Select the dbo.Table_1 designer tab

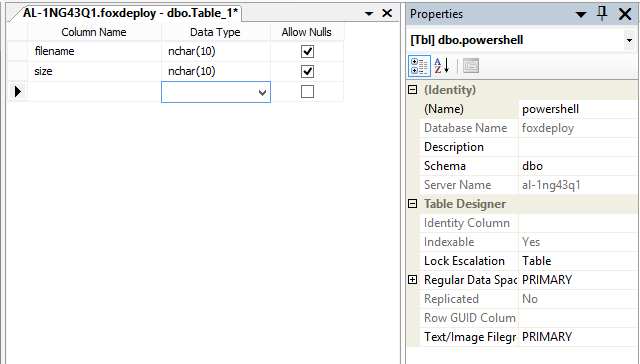point(130,13)
